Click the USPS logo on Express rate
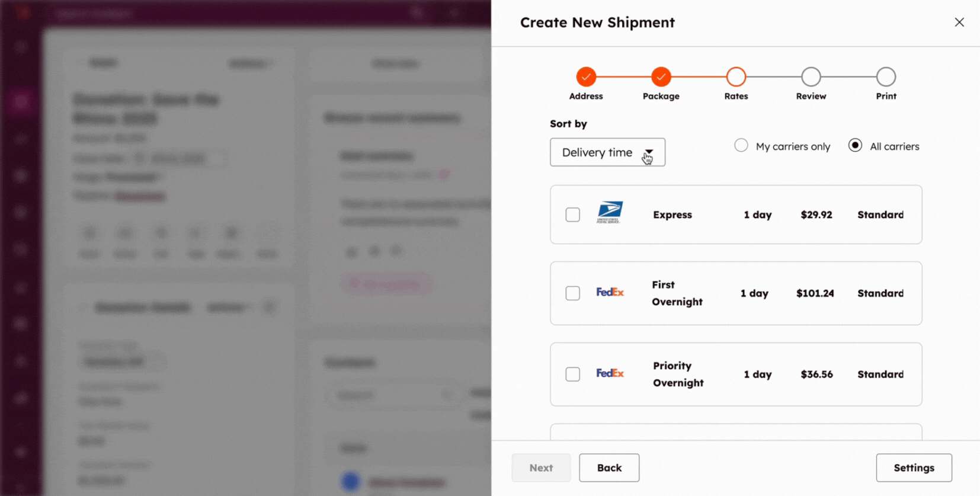980x496 pixels. click(610, 212)
